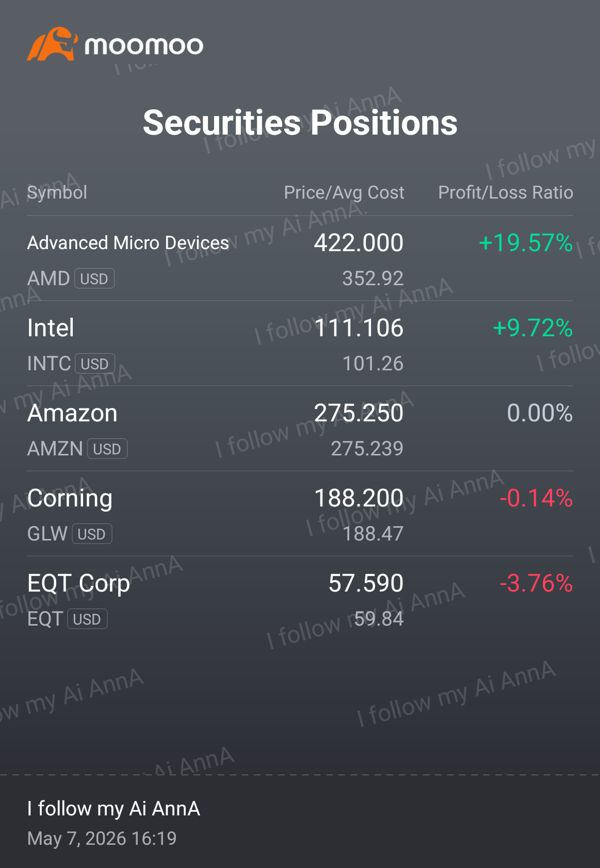Select the USD badge next to GLW

pyautogui.click(x=92, y=534)
